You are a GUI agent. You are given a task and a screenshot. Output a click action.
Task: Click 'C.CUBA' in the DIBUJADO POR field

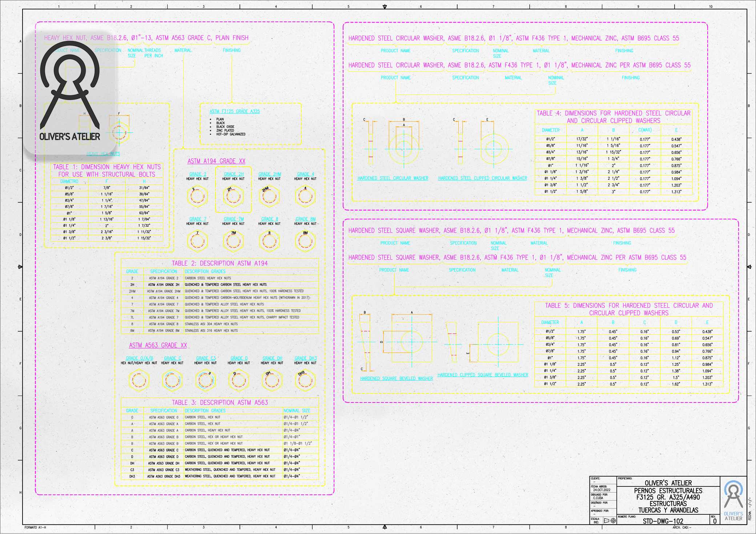point(598,498)
